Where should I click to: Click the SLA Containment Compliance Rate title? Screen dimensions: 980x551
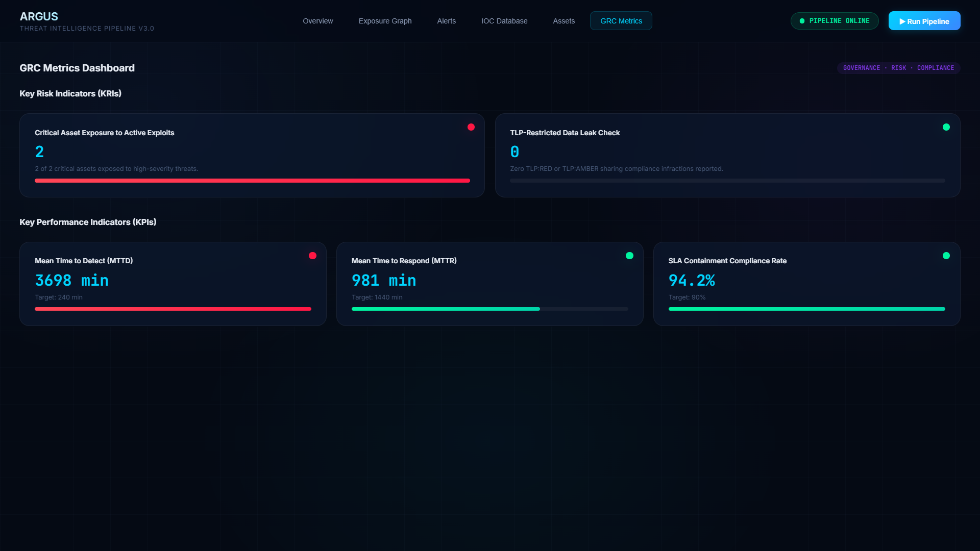tap(727, 261)
